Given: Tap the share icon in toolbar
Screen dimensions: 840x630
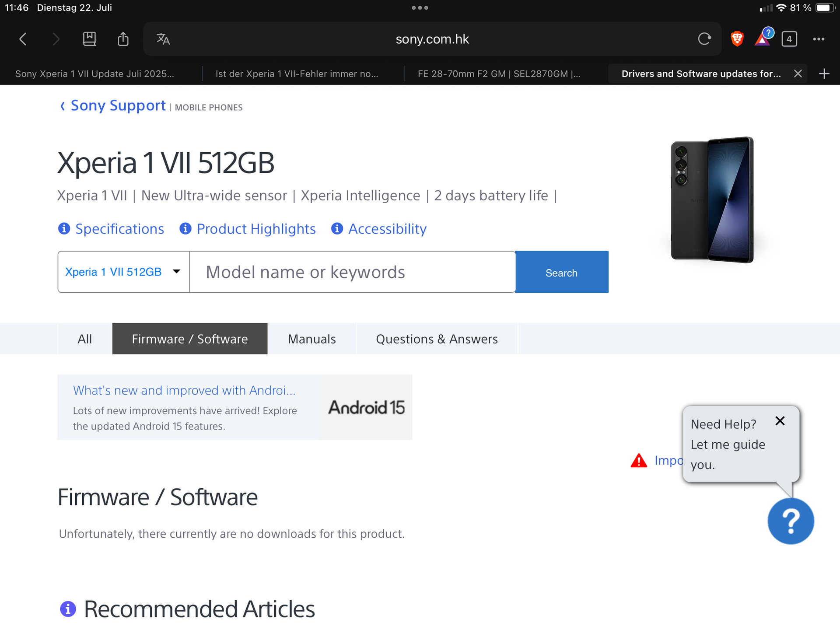Looking at the screenshot, I should [x=123, y=39].
